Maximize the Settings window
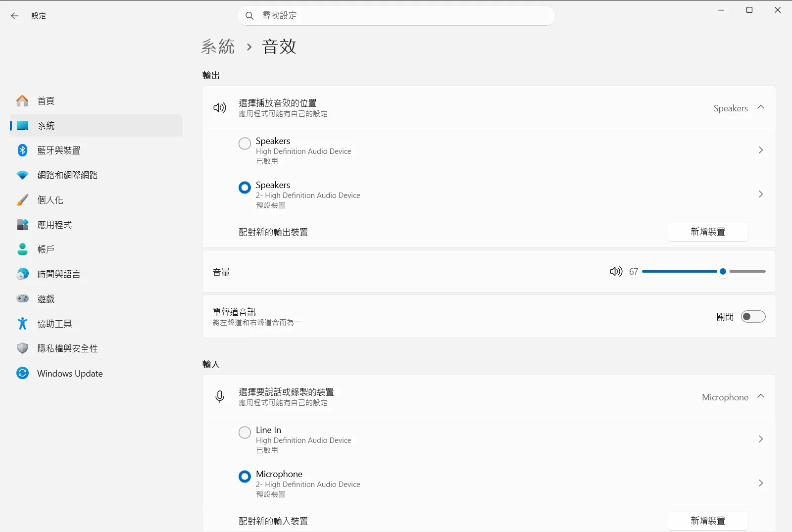 click(749, 10)
